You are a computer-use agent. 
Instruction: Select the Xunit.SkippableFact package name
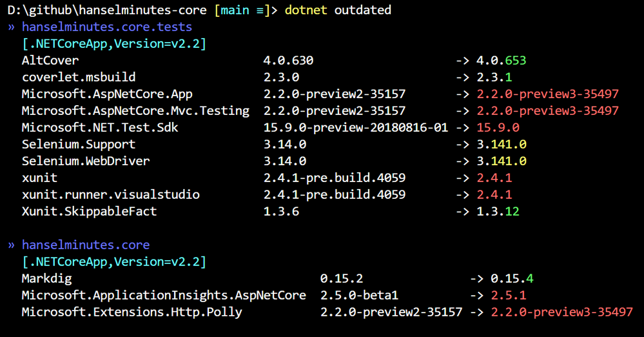(x=89, y=212)
